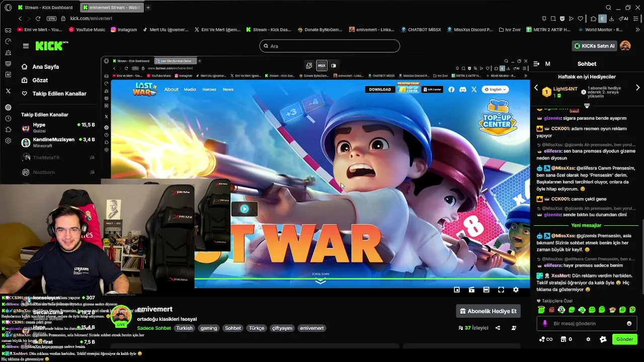The height and width of the screenshot is (362, 644).
Task: Click the Turkish tag
Action: (184, 328)
